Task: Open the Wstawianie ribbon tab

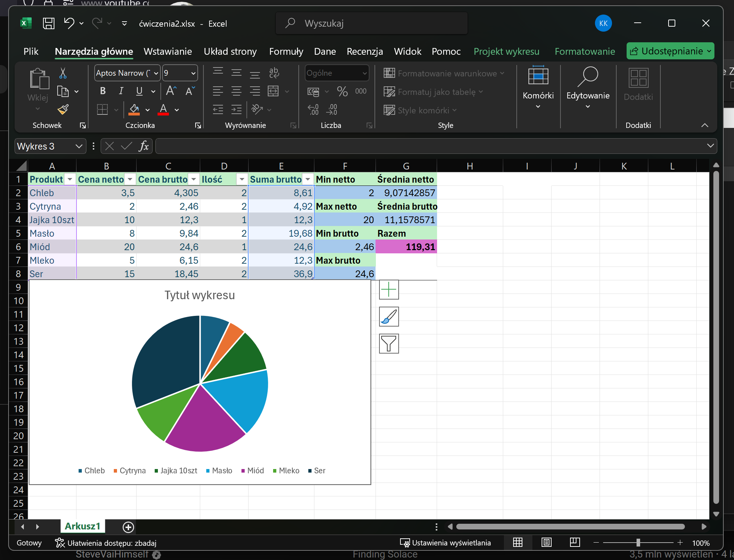Action: [167, 52]
